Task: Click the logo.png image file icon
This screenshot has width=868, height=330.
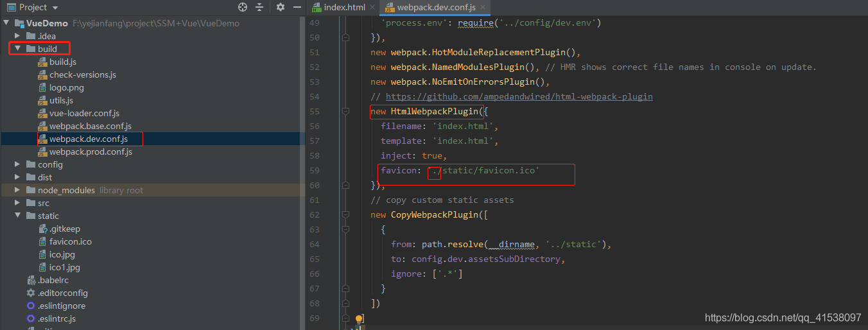Action: [42, 87]
